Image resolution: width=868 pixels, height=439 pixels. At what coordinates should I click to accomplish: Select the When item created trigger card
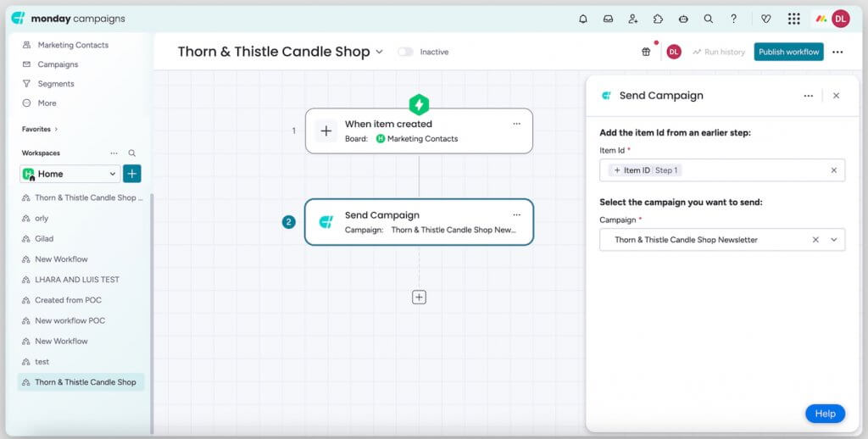[x=419, y=131]
